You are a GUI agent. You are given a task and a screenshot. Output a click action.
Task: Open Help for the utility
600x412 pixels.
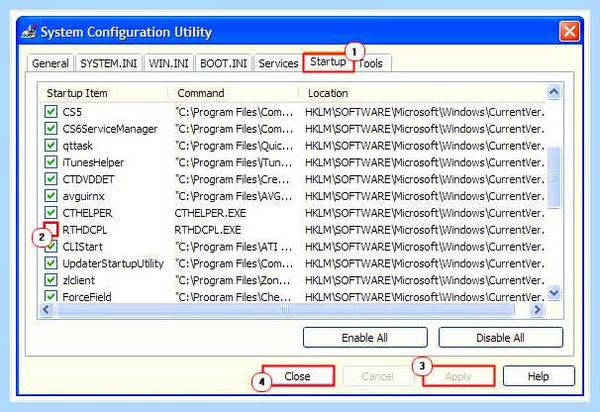[539, 376]
